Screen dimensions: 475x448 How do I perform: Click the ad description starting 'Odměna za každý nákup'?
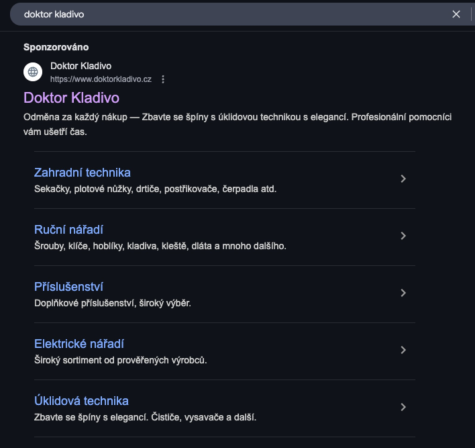click(237, 124)
